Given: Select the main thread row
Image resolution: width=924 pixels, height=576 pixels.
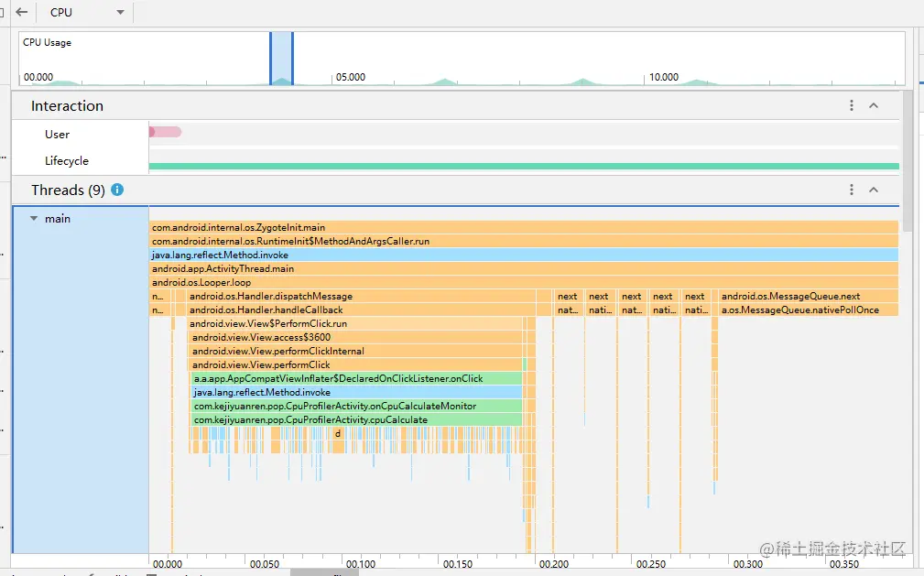Looking at the screenshot, I should click(x=57, y=218).
